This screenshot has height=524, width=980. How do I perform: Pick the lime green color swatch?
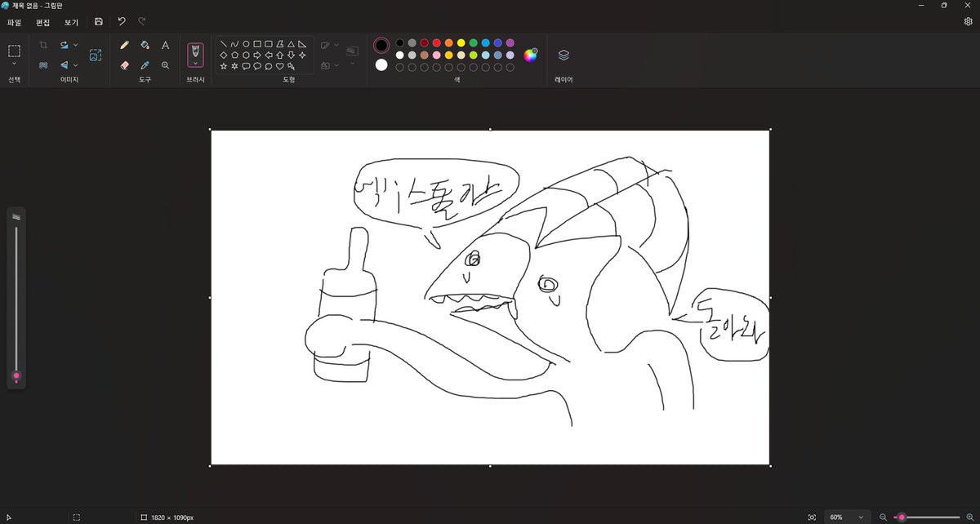tap(474, 55)
